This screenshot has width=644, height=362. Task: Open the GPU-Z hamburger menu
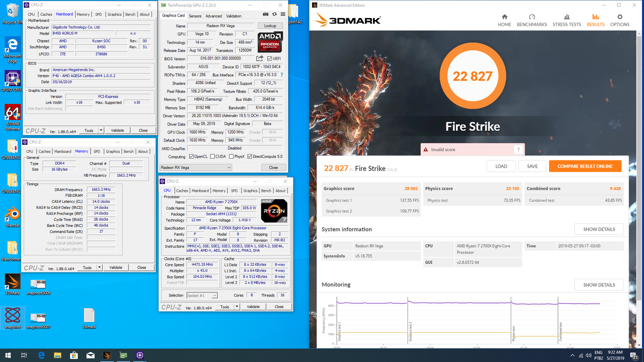point(283,14)
